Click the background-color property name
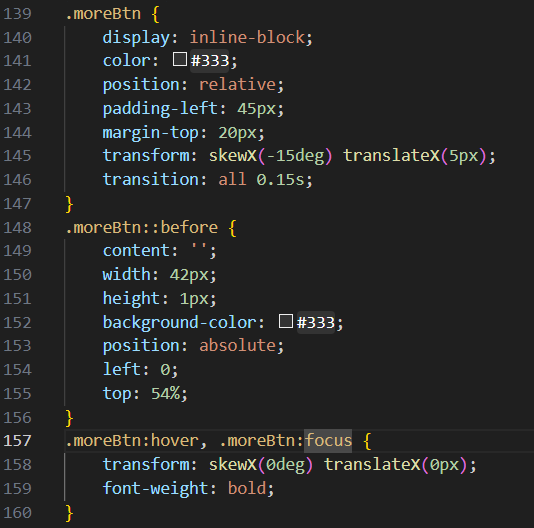The width and height of the screenshot is (534, 528). tap(179, 323)
